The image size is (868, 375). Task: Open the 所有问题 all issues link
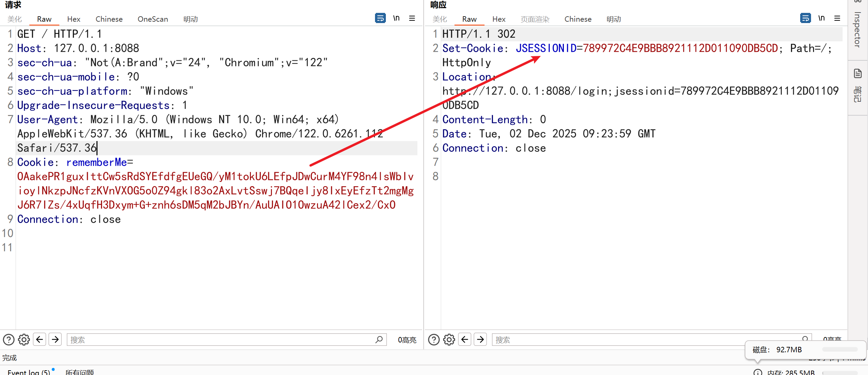[x=80, y=372]
